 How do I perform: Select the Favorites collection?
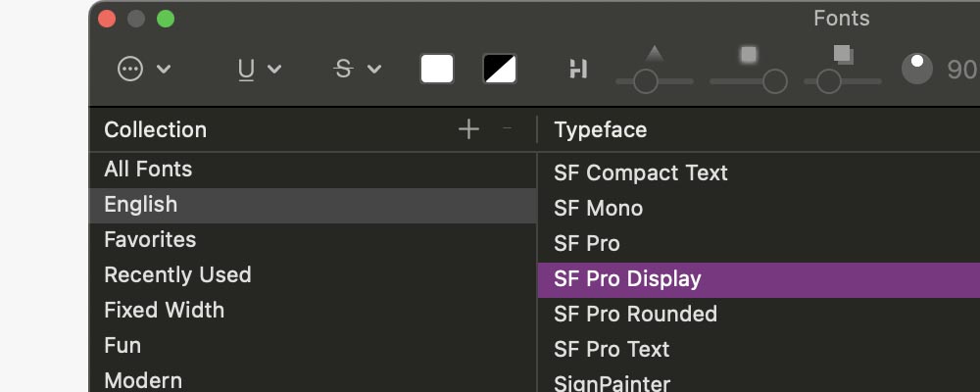[150, 239]
